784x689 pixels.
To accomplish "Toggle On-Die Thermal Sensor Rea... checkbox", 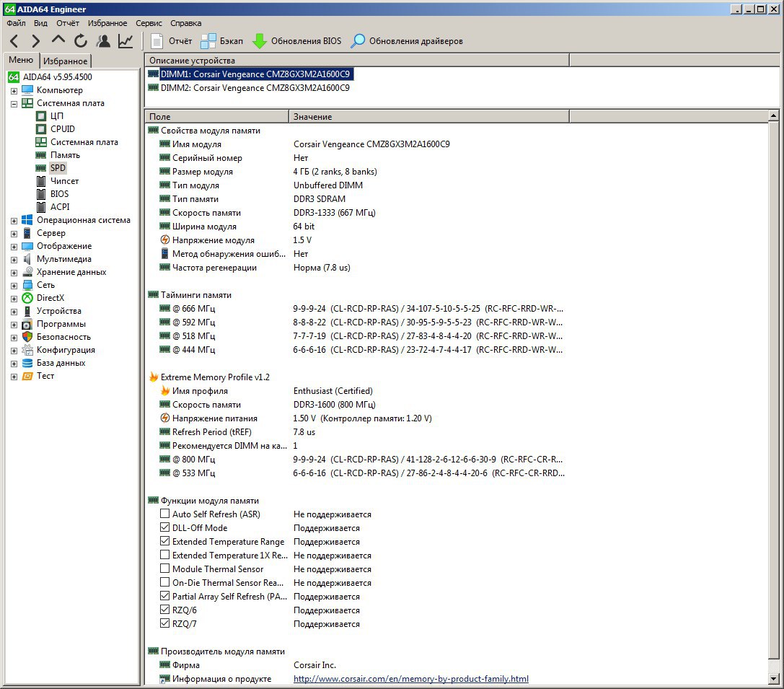I will pos(164,582).
